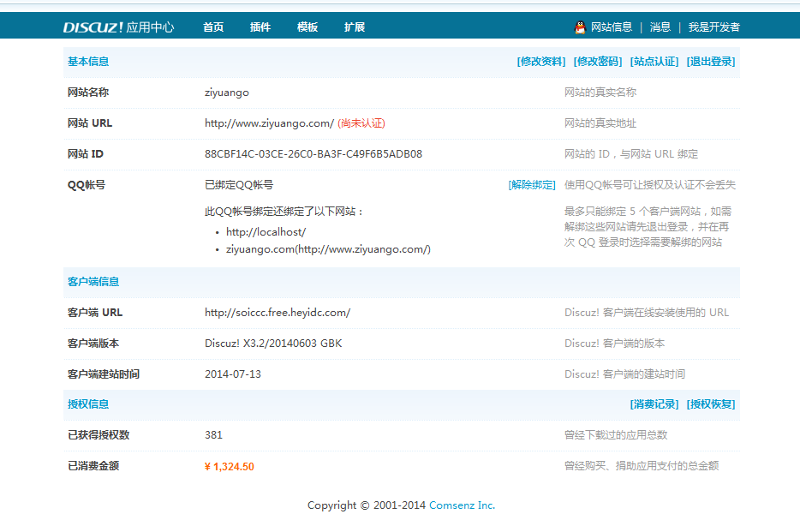
Task: Open the 网站信息 link in header
Action: coord(612,27)
